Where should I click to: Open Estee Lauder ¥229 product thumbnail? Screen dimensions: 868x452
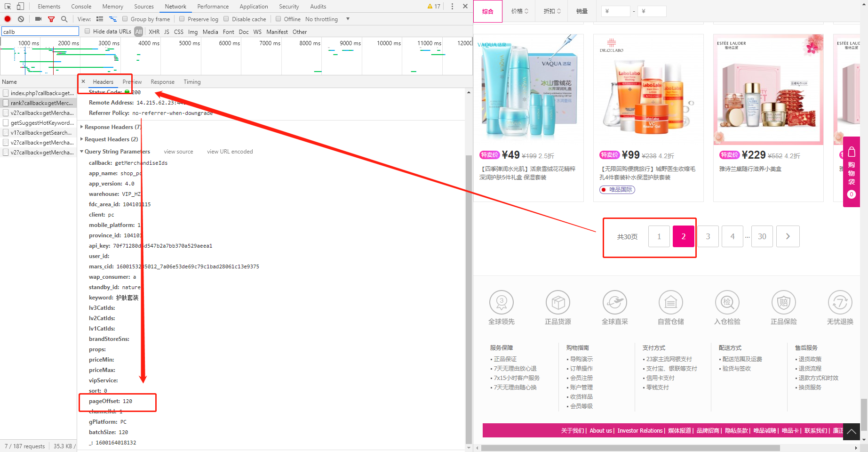tap(769, 89)
